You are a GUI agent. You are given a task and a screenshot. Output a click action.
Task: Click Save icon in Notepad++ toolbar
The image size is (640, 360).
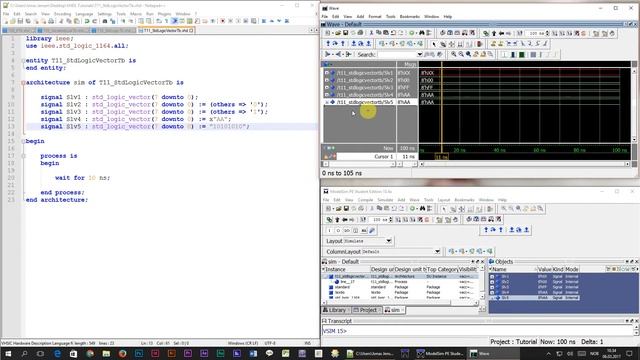[20, 20]
